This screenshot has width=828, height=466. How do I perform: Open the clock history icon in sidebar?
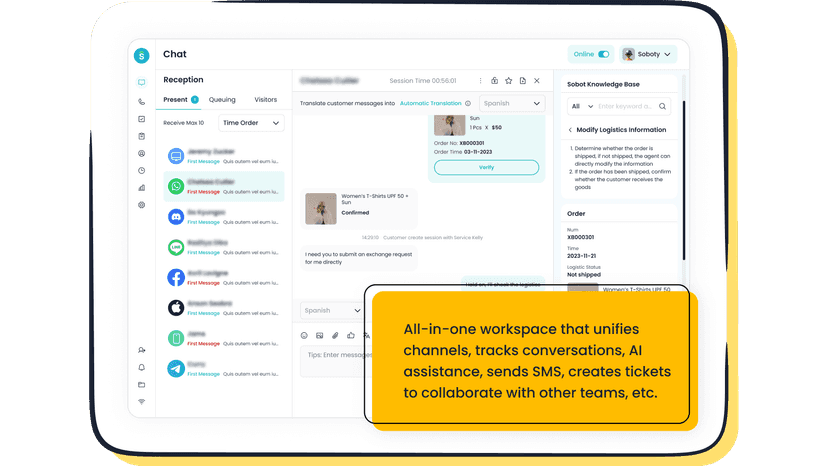tap(142, 171)
